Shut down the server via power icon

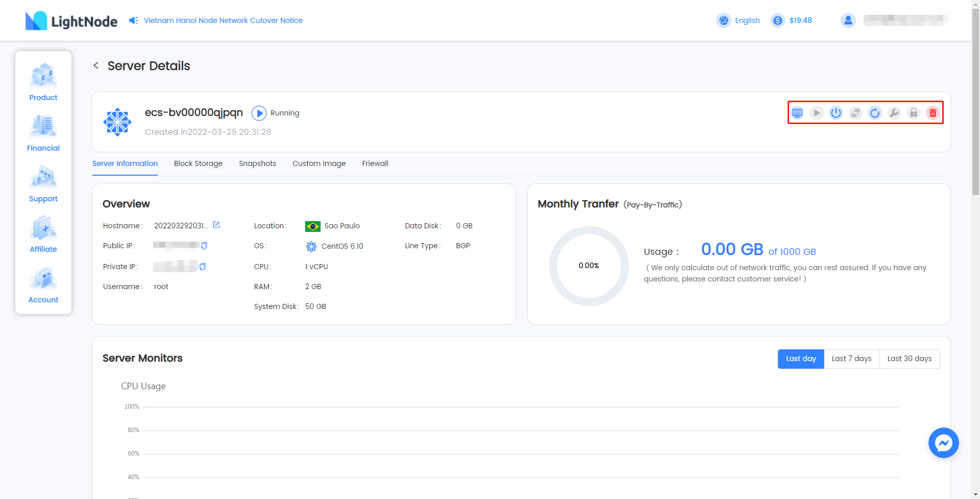[x=836, y=113]
